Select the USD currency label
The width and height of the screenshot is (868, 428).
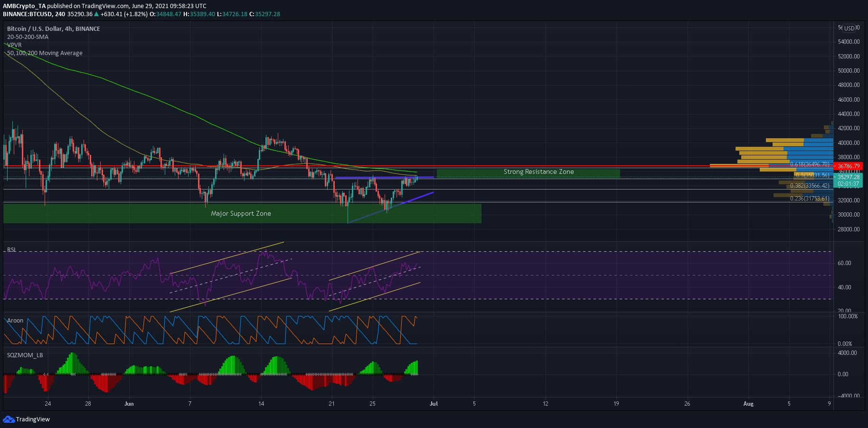(x=849, y=28)
